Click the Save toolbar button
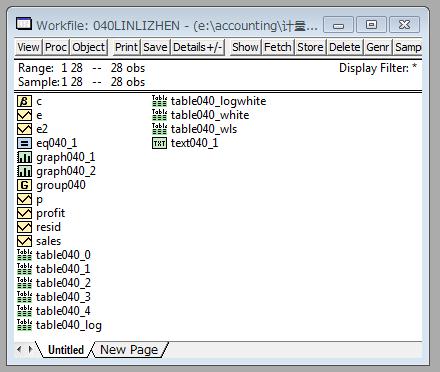The height and width of the screenshot is (372, 440). (x=155, y=47)
